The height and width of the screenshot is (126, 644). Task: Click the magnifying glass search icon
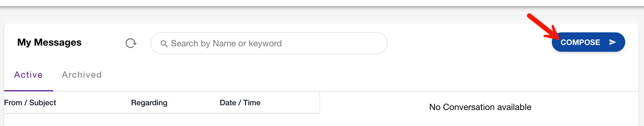[x=164, y=44]
